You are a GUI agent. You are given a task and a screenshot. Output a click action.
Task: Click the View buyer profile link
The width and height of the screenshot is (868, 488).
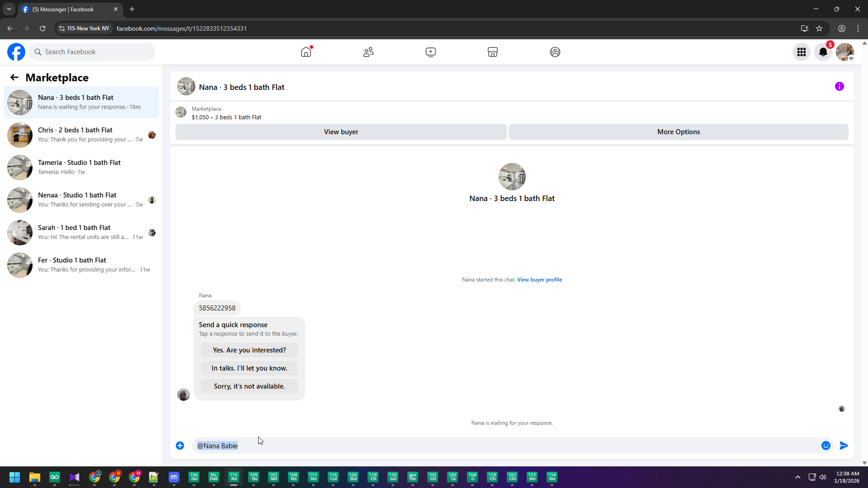click(539, 280)
